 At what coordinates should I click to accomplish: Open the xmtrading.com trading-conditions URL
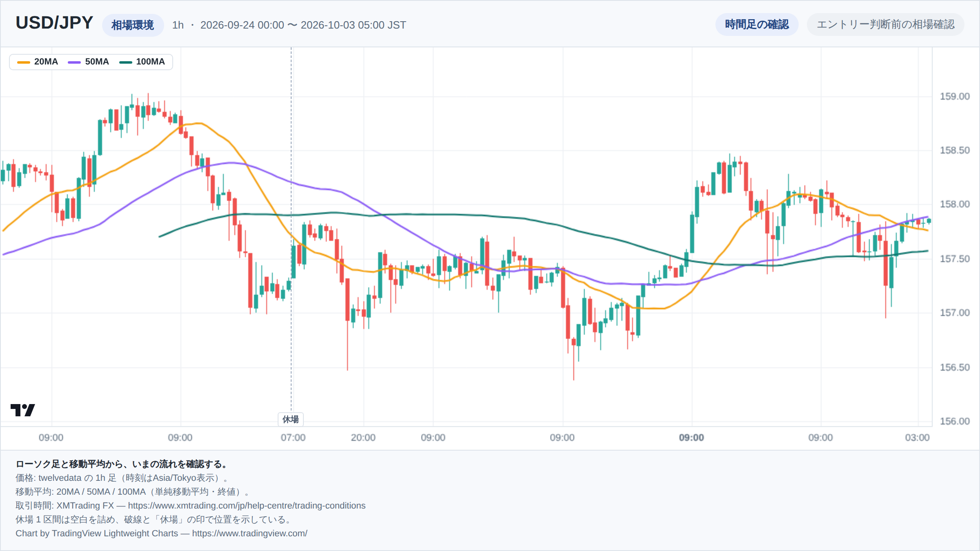247,506
